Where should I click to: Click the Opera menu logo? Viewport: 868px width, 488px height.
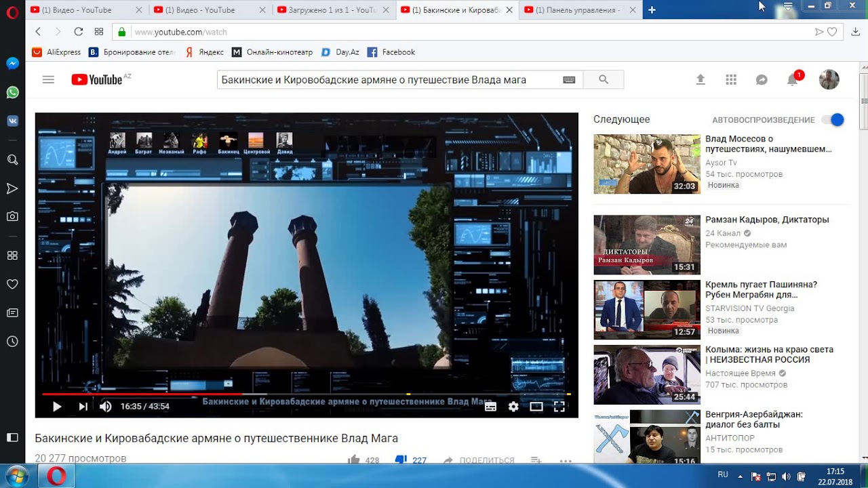[12, 14]
